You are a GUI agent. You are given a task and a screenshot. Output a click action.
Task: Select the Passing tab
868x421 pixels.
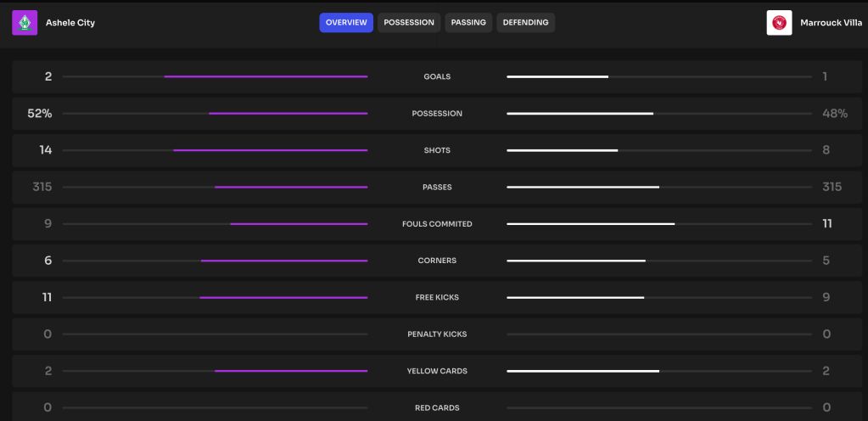pos(468,23)
